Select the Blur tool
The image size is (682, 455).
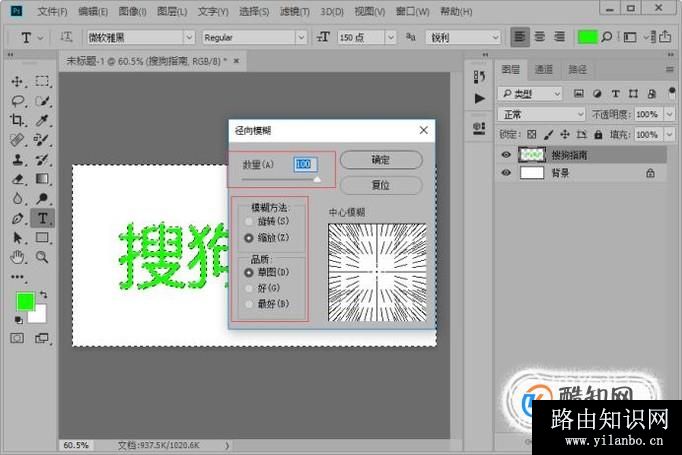pos(17,198)
